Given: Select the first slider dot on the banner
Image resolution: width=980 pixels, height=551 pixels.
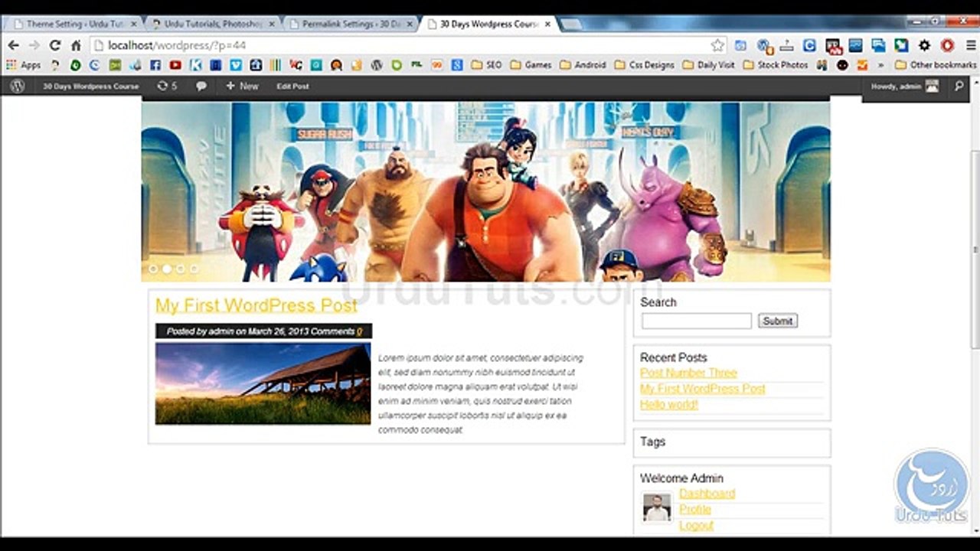Looking at the screenshot, I should [x=153, y=269].
